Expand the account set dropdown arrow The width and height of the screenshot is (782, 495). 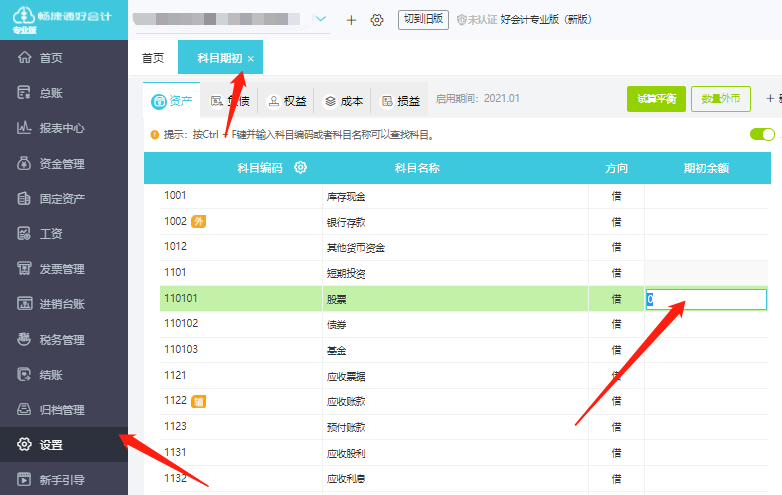pyautogui.click(x=321, y=19)
